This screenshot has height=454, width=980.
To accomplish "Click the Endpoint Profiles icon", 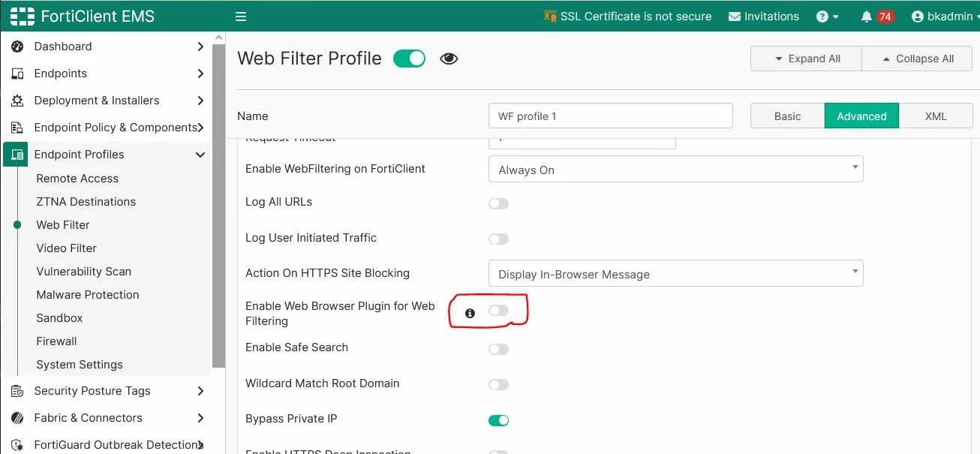I will tap(17, 155).
